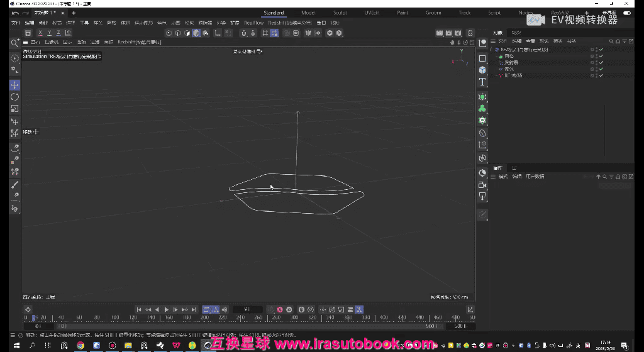Viewport: 644px width, 352px height.
Task: Open the search magnifier in left toolbar
Action: pos(15,43)
